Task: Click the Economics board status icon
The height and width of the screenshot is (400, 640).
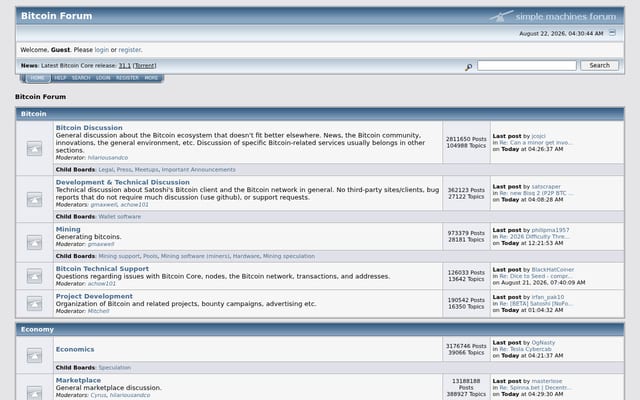Action: (34, 355)
